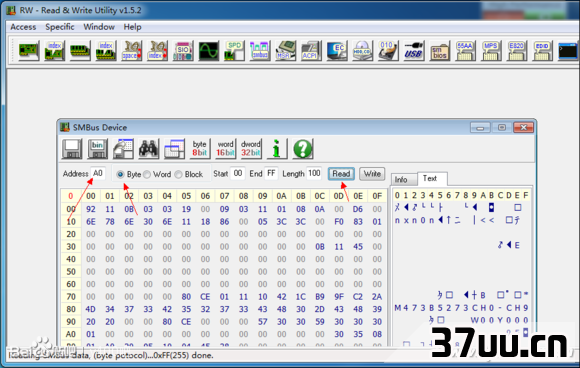Open the ACPI tables icon
The image size is (580, 368).
pos(311,51)
